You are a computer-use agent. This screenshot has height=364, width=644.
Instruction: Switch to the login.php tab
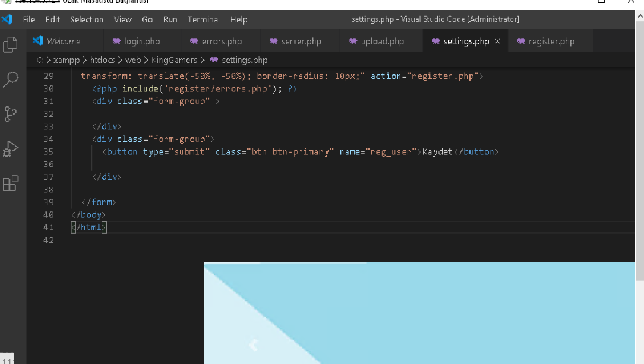pos(142,41)
